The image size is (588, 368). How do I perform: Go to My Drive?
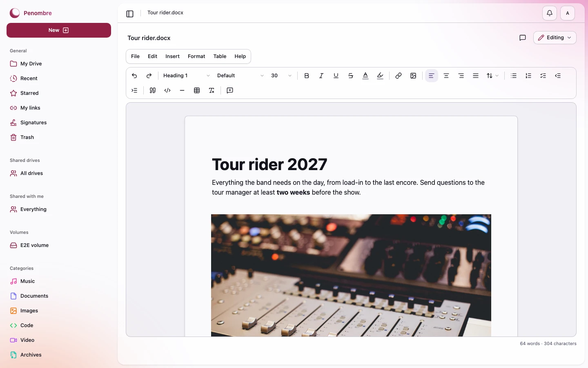[59, 64]
